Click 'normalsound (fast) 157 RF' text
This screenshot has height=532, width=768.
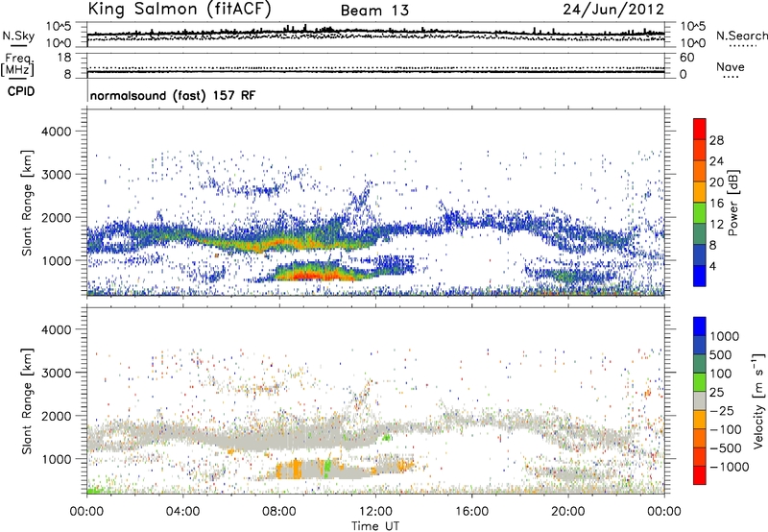coord(173,95)
